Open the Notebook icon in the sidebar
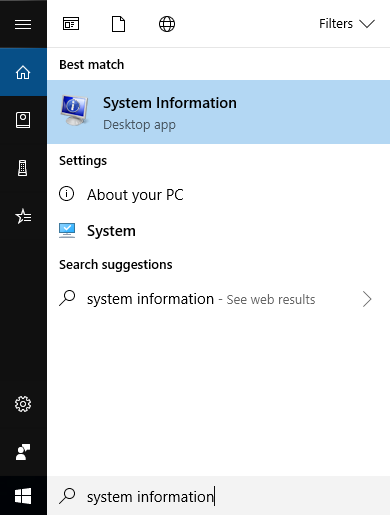This screenshot has height=515, width=390. [x=23, y=120]
